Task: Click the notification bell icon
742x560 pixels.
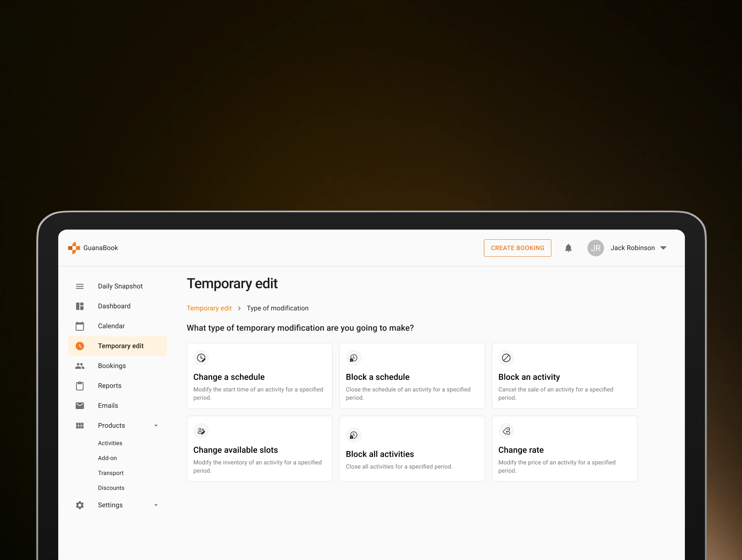Action: coord(568,248)
